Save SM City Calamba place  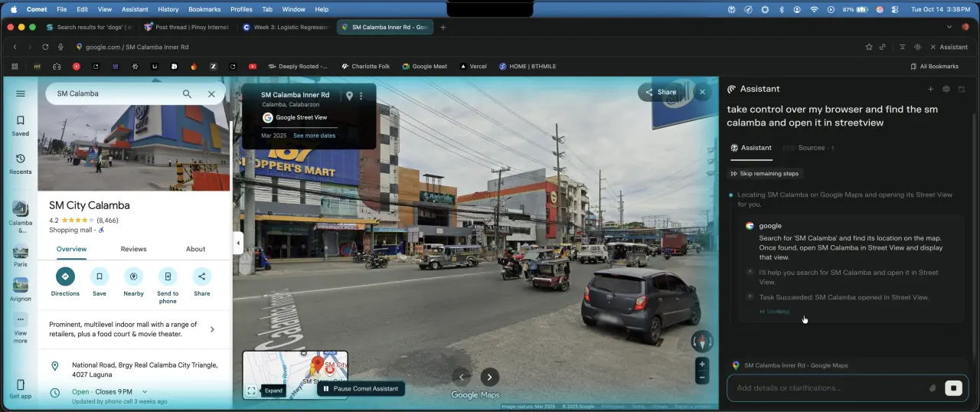coord(100,282)
